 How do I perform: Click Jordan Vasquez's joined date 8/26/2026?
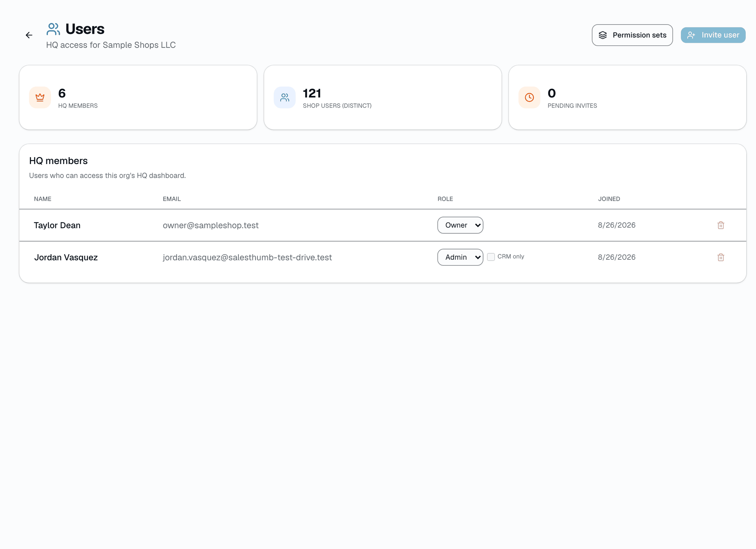point(617,257)
